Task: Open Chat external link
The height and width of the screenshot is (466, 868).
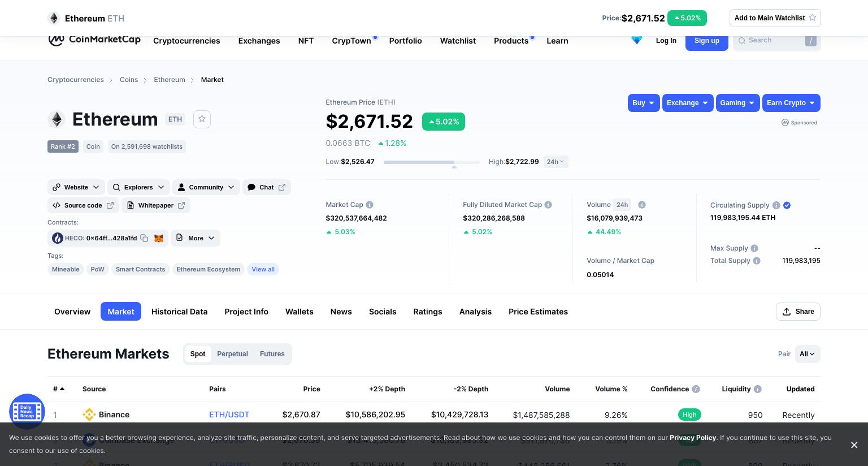Action: (x=267, y=187)
